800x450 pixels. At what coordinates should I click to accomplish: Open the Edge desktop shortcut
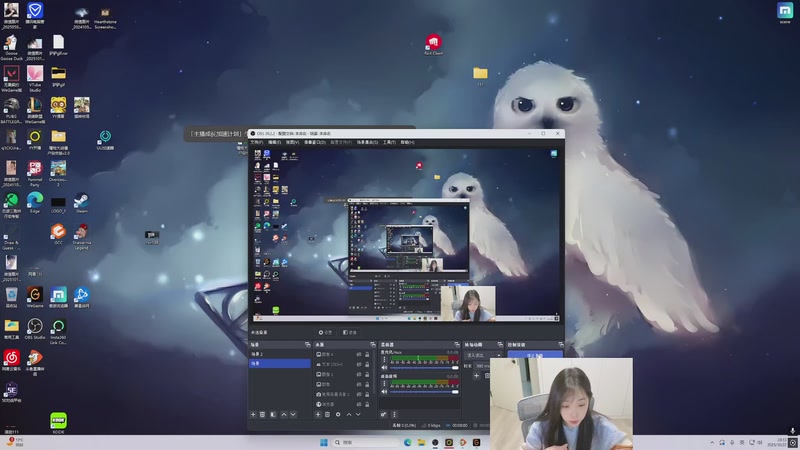[x=35, y=203]
